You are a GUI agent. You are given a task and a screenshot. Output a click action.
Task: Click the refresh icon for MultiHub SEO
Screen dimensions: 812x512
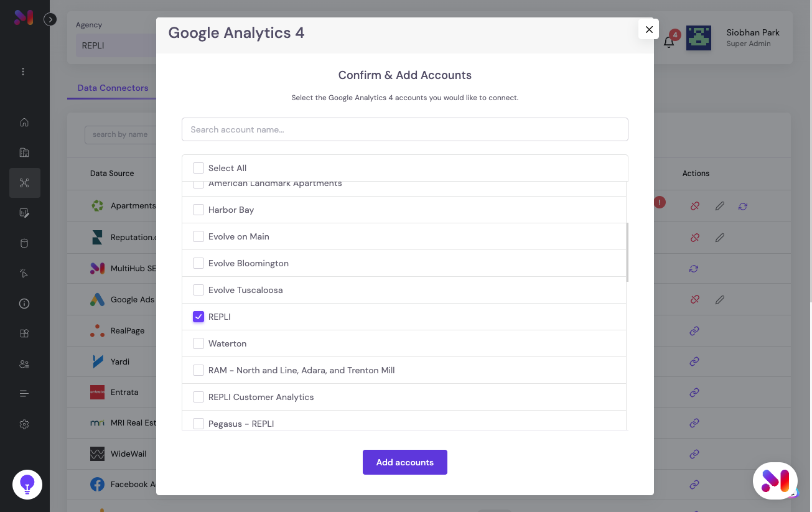tap(694, 269)
